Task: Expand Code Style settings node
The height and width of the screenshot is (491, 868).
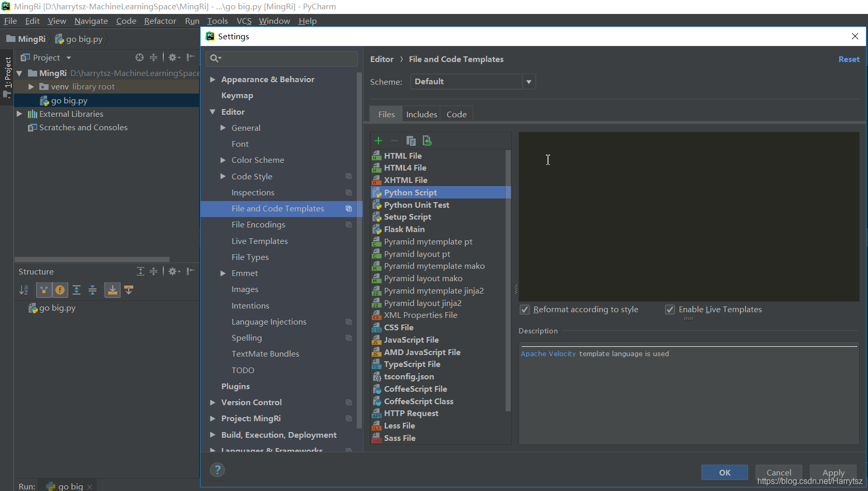Action: [223, 176]
